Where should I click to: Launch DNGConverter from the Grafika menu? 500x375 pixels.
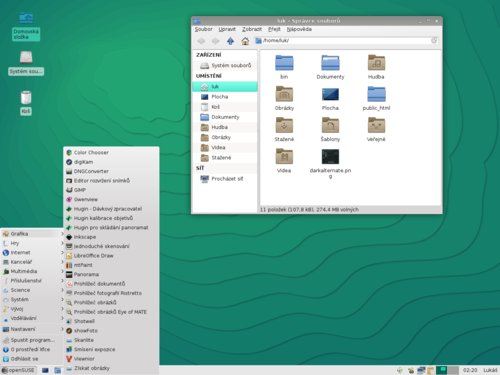[x=111, y=171]
